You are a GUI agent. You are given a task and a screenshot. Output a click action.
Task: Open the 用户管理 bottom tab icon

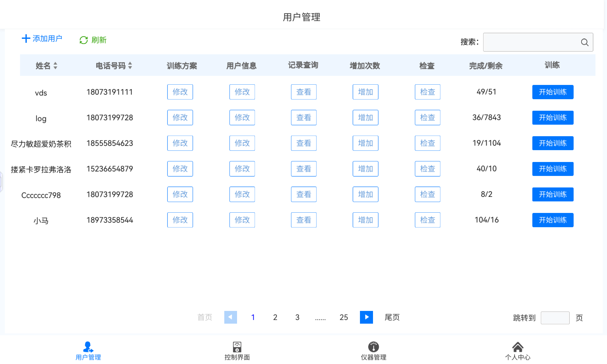88,347
